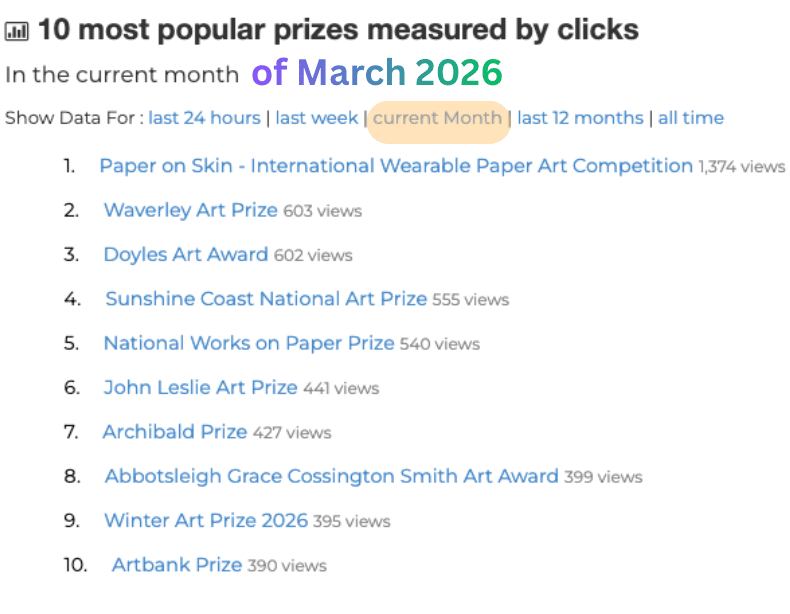Open Abbotsleigh Grace Cossington Smith Art Award
790x614 pixels.
(331, 476)
